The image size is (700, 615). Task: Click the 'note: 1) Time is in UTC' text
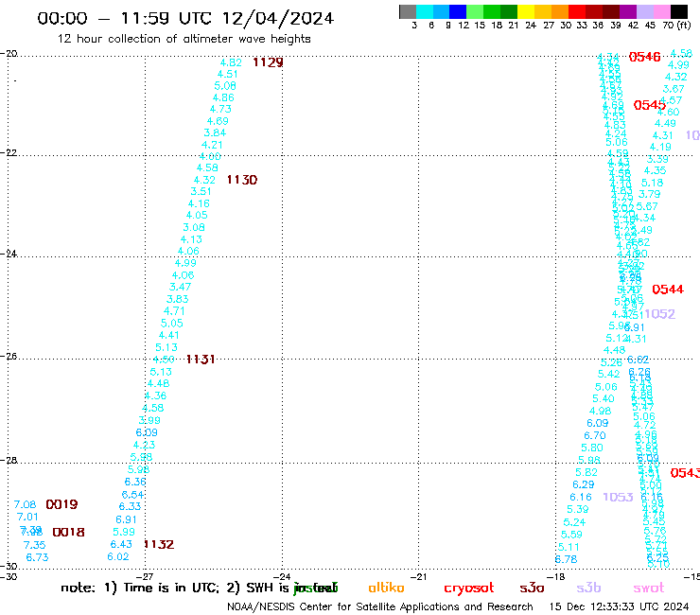pos(140,588)
